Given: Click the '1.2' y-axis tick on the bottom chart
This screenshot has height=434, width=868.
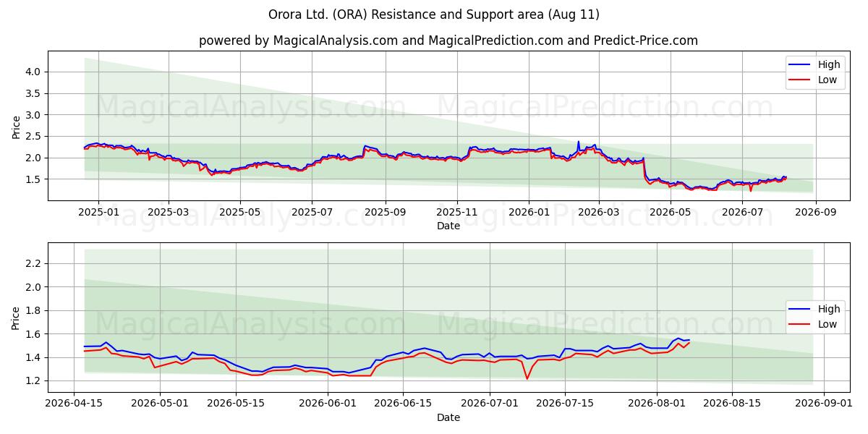Looking at the screenshot, I should (x=35, y=380).
